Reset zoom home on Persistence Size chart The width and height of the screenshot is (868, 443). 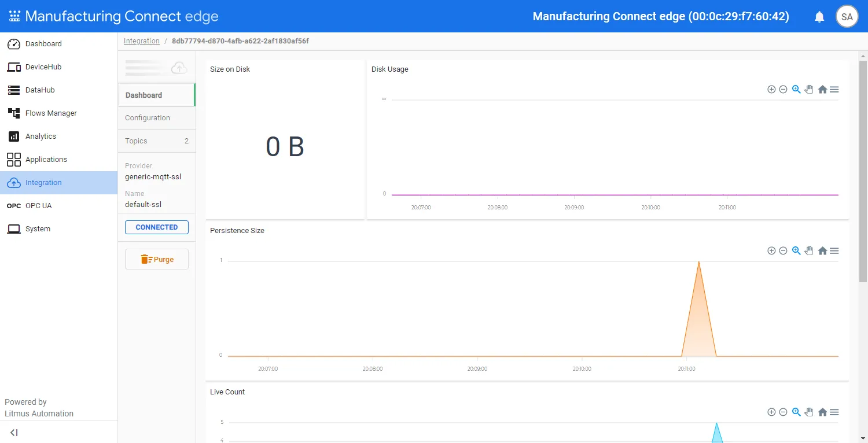click(822, 251)
